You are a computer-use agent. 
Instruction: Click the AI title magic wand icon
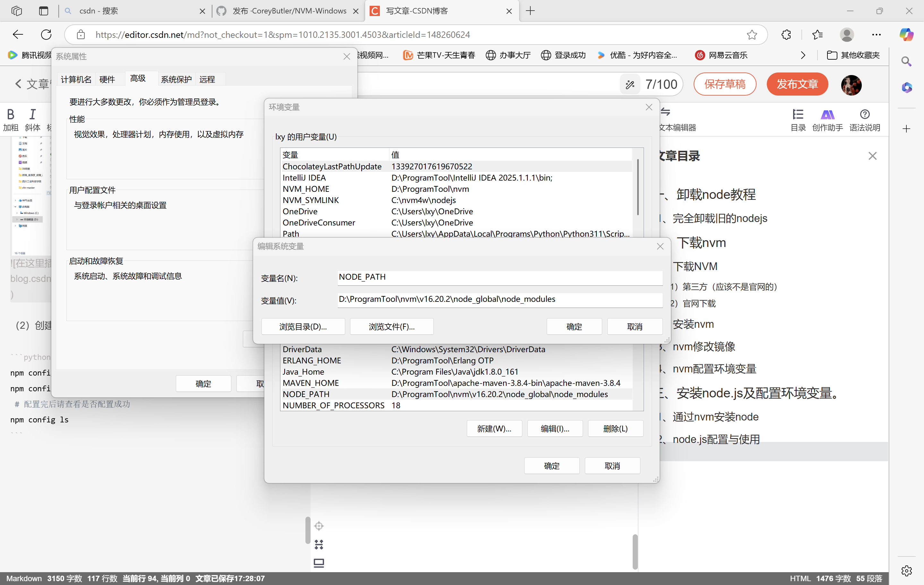630,84
